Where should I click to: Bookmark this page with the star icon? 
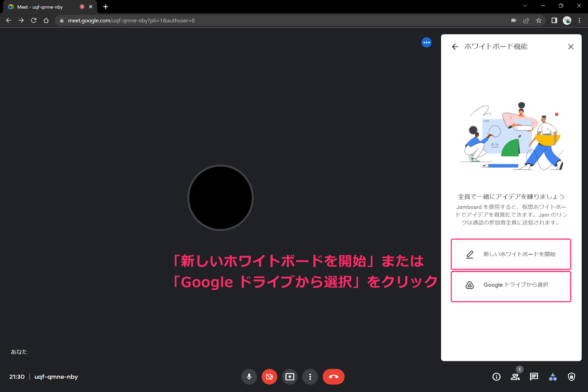click(x=539, y=21)
